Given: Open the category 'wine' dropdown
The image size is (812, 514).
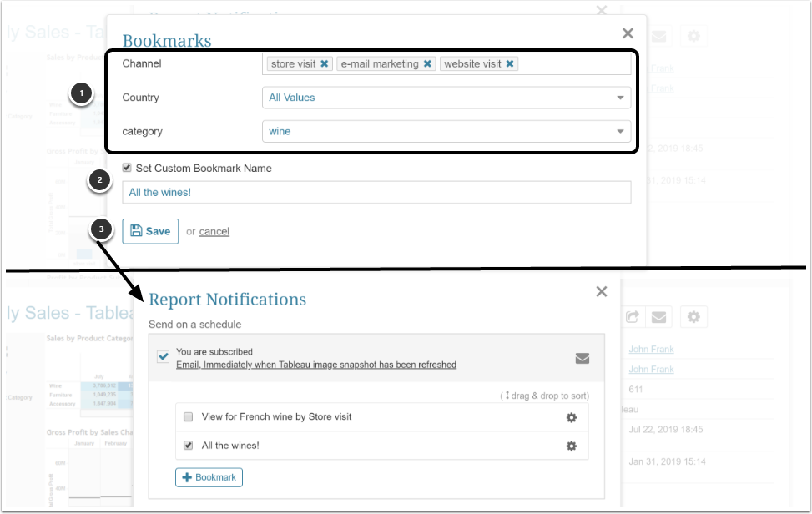Looking at the screenshot, I should [x=446, y=132].
